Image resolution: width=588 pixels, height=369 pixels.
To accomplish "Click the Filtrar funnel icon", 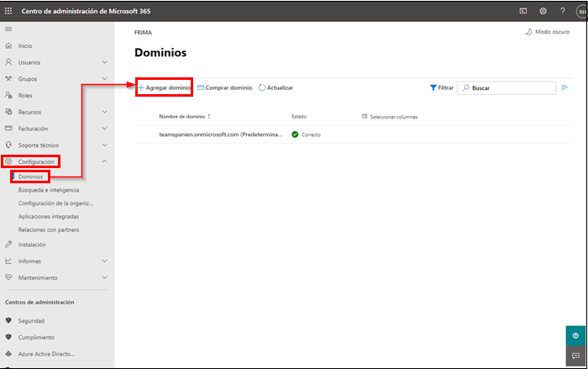I will pos(433,87).
